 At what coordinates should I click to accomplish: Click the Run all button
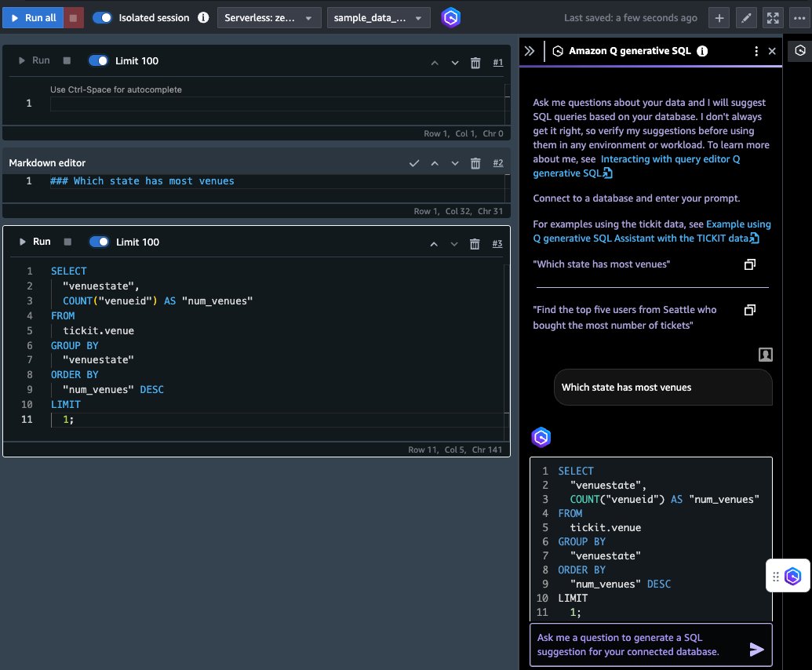33,17
